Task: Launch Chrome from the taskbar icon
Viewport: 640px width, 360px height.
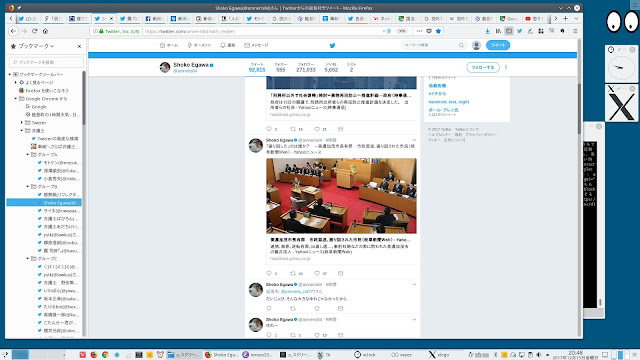Action: click(x=105, y=355)
